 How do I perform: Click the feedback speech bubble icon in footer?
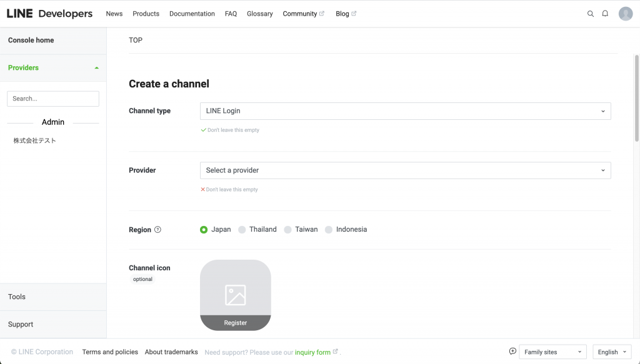(x=512, y=352)
